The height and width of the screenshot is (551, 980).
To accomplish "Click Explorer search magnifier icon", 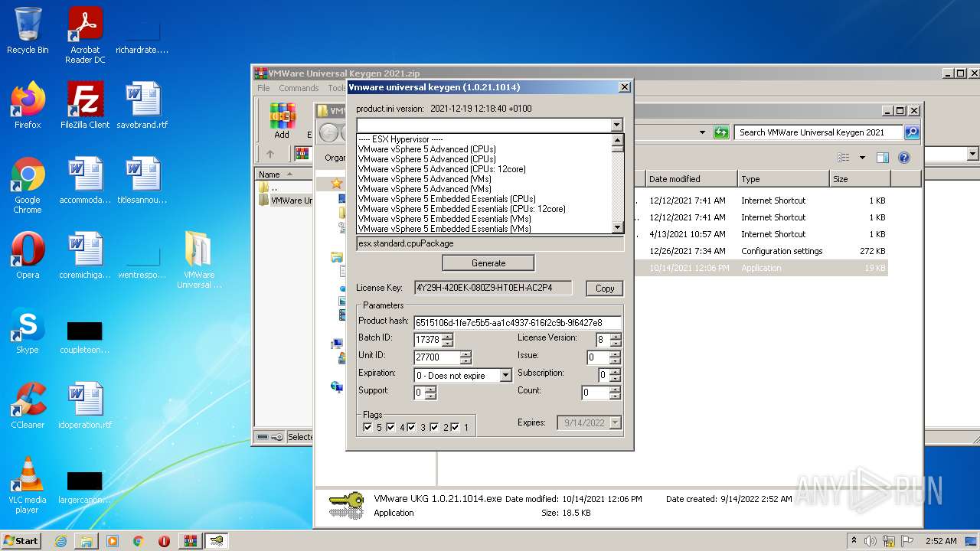I will (x=912, y=132).
